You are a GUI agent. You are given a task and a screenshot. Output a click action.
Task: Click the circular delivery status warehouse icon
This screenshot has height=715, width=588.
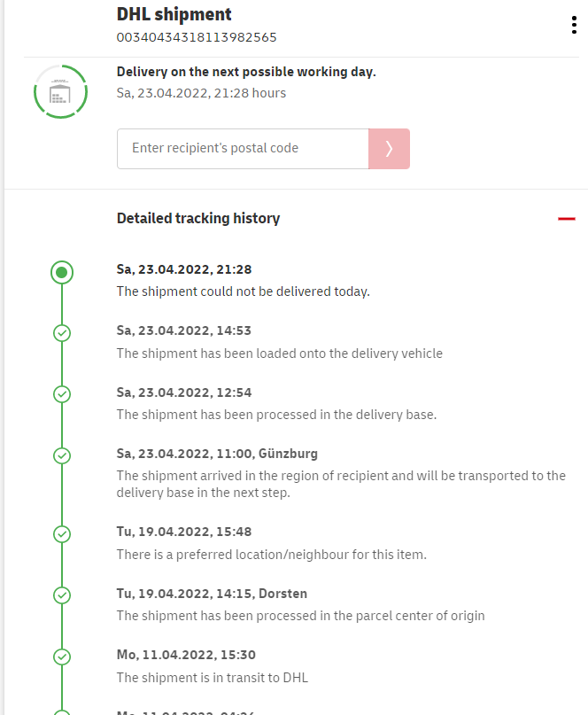(60, 91)
